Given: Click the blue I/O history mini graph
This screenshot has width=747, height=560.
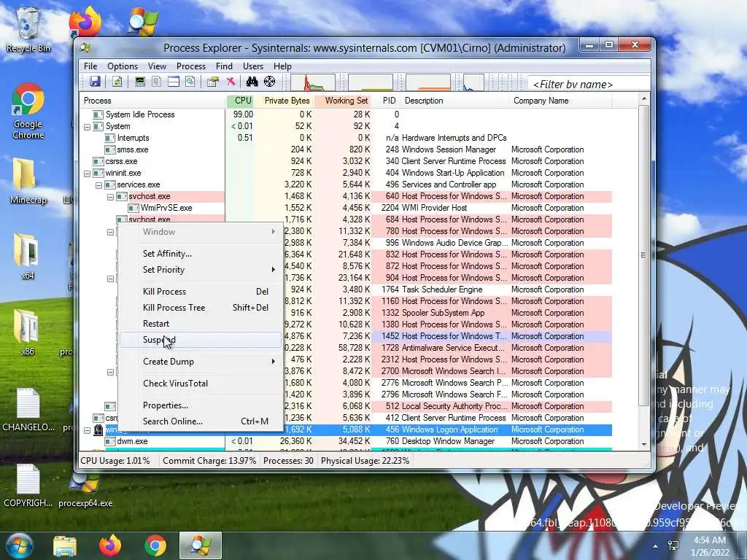Looking at the screenshot, I should point(473,83).
